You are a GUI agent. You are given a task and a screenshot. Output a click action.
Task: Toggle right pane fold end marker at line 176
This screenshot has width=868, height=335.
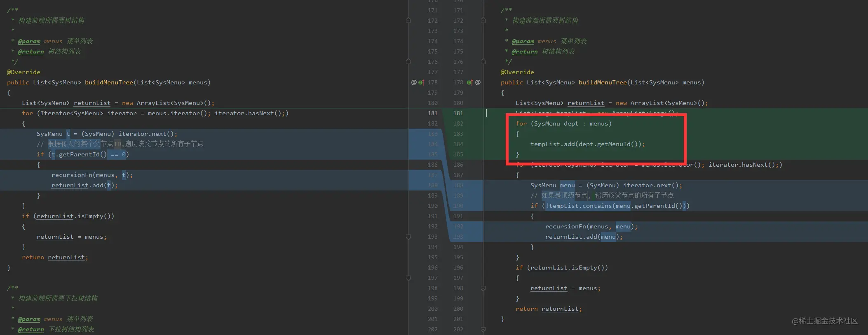[x=483, y=62]
